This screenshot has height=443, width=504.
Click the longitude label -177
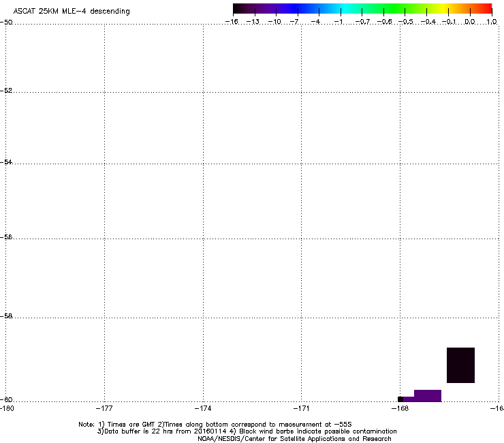[x=104, y=408]
